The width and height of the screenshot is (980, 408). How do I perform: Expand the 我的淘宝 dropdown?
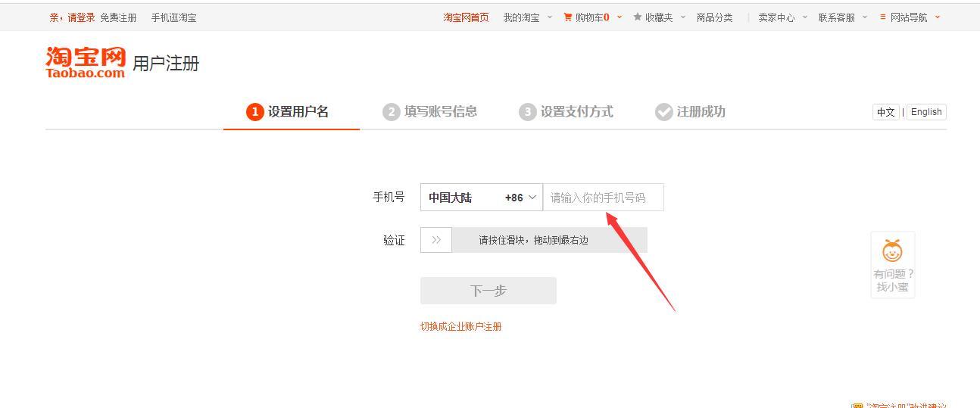pyautogui.click(x=528, y=17)
